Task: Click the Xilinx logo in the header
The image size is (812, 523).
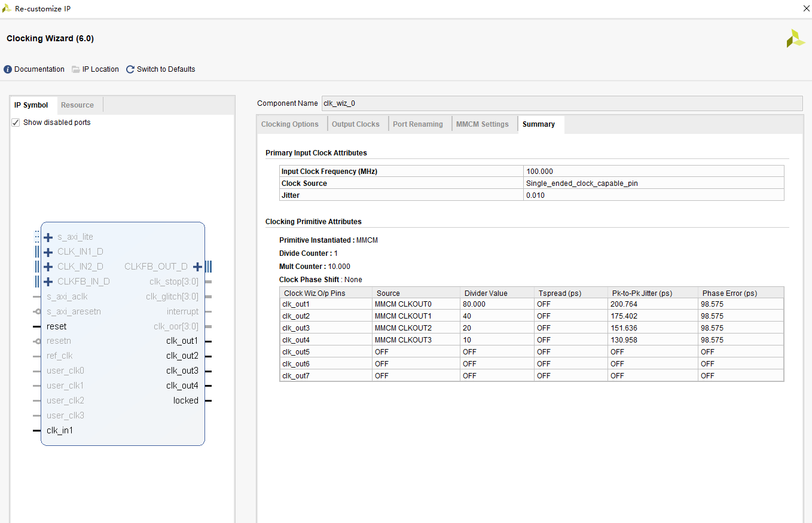Action: point(795,38)
